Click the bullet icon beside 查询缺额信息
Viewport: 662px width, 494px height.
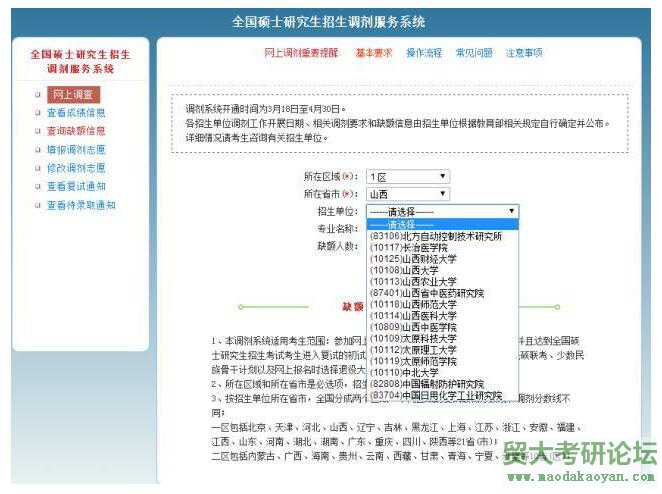38,131
